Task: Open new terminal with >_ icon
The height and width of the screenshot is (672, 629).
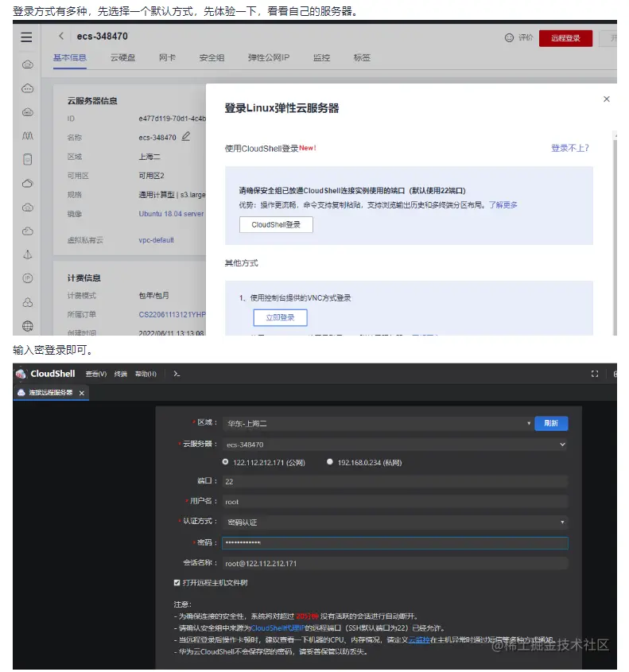Action: pos(177,374)
